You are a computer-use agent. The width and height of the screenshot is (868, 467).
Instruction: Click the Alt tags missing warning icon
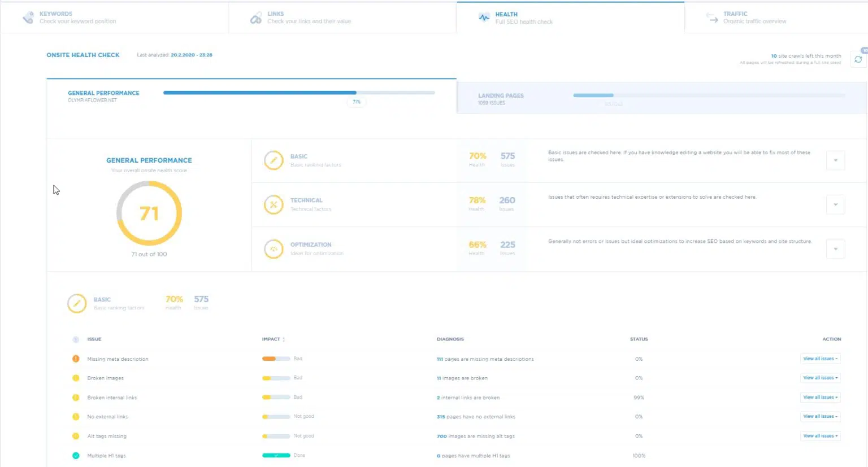pos(76,436)
